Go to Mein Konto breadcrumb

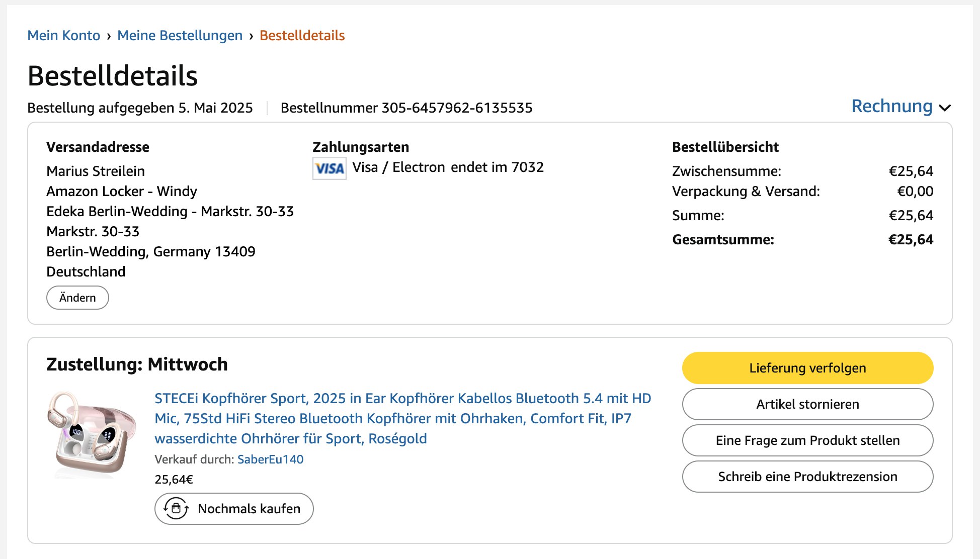tap(63, 36)
